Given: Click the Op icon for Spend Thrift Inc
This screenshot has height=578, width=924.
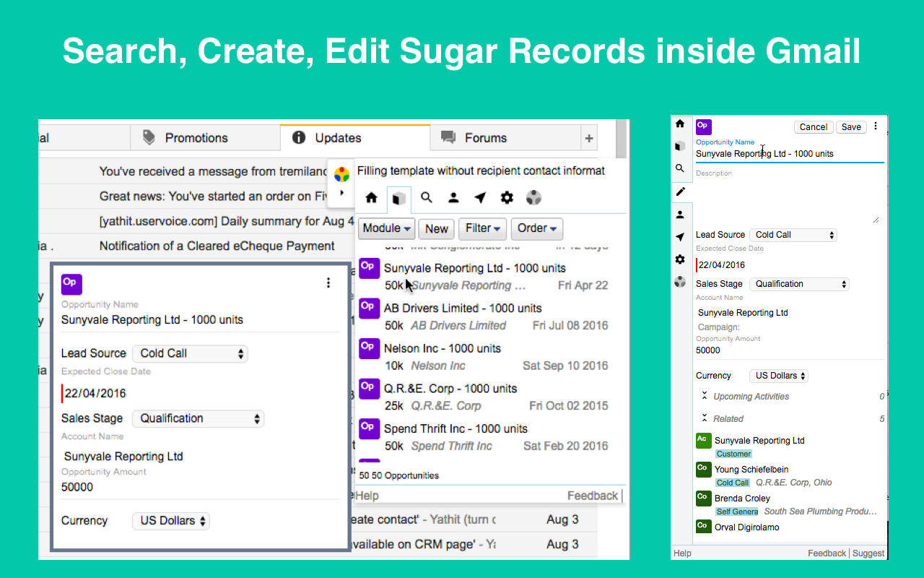Looking at the screenshot, I should click(370, 429).
